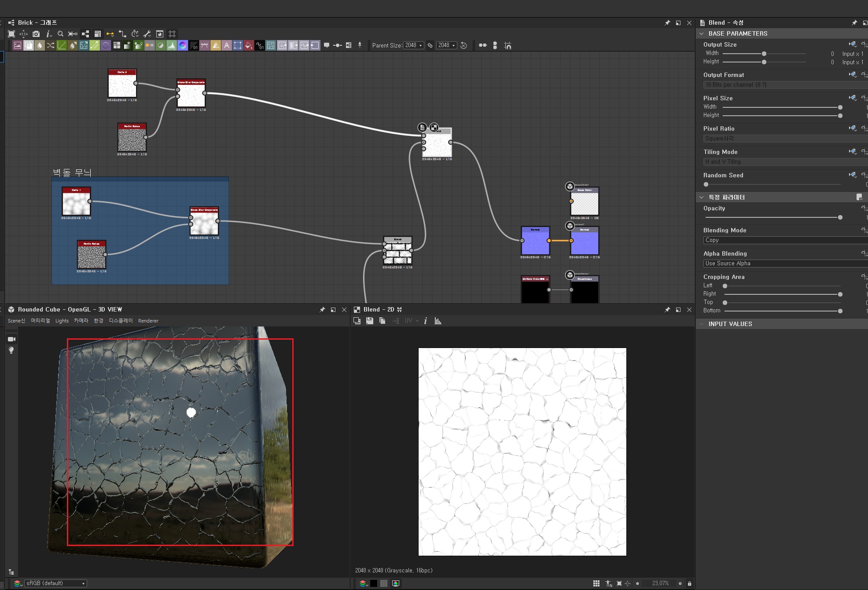Click the histogram icon in 2D view

point(438,321)
